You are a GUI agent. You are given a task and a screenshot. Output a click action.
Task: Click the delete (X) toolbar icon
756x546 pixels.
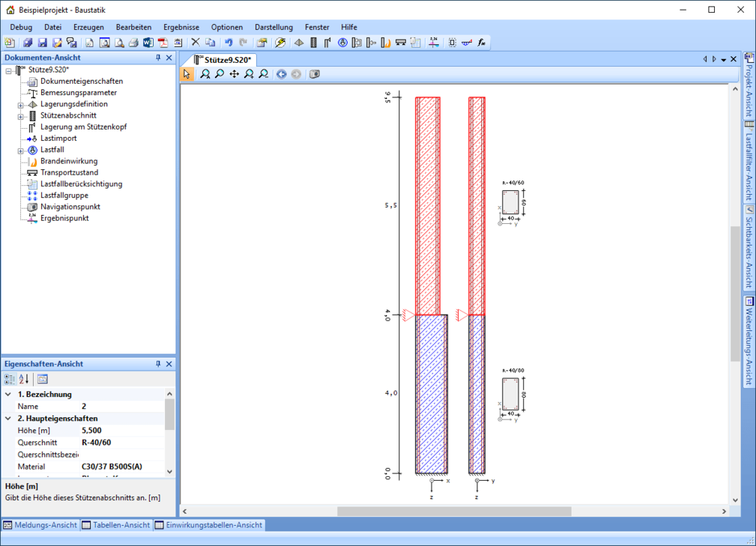click(x=196, y=43)
